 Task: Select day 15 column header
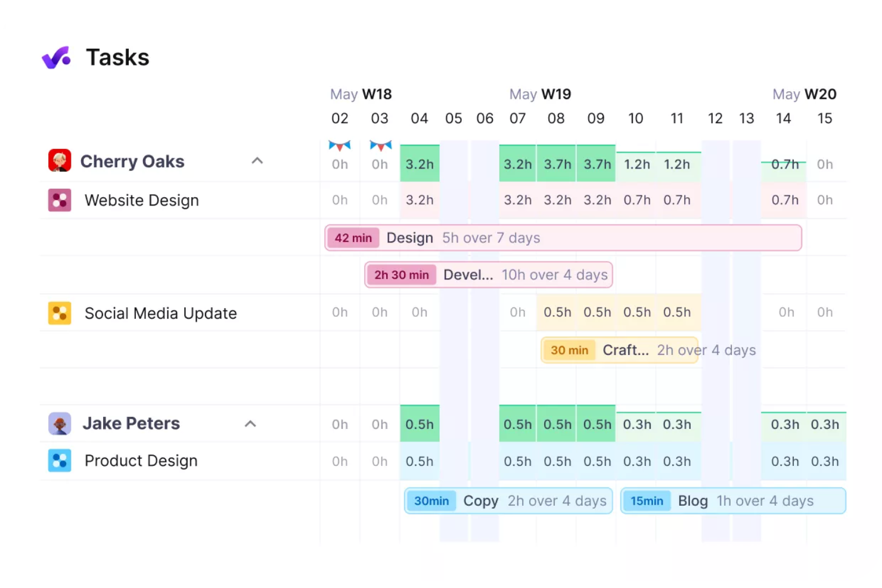click(825, 119)
